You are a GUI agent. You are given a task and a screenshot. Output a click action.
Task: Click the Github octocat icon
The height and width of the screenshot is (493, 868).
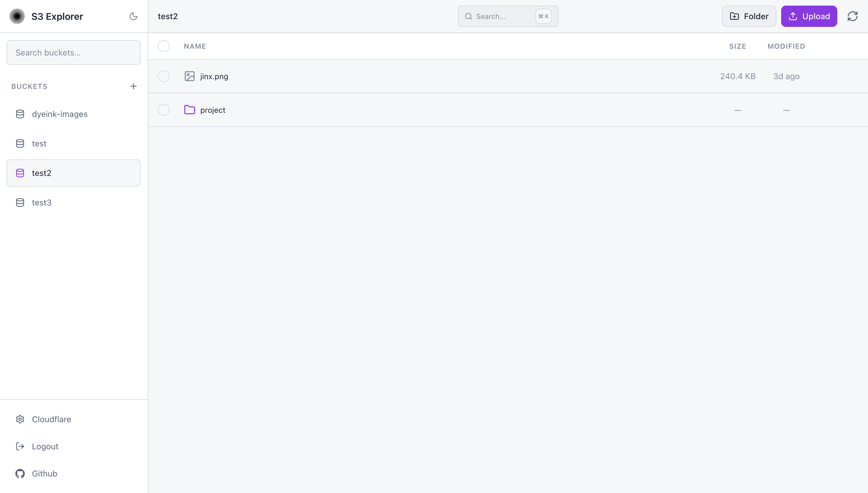point(20,473)
